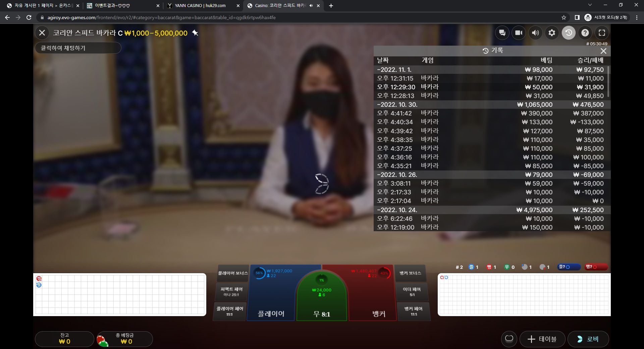This screenshot has height=349, width=644.
Task: Expand the 2022. 10. 24. history row
Action: [397, 210]
